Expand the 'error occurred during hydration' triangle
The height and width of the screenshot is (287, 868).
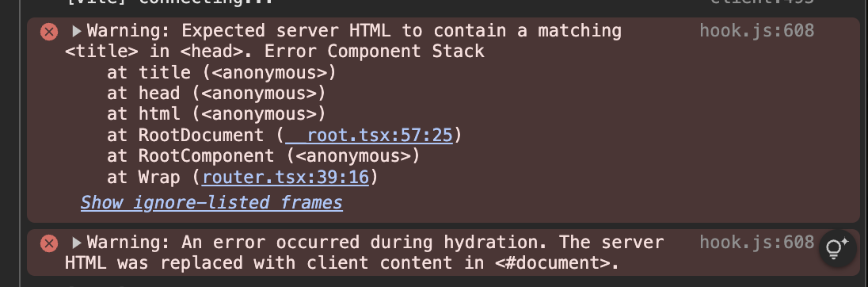(x=77, y=243)
